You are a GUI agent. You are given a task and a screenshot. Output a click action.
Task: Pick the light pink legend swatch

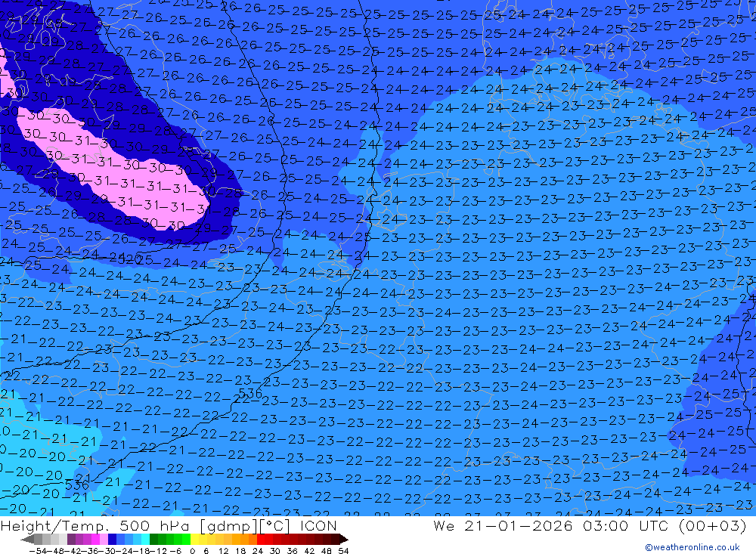104,540
